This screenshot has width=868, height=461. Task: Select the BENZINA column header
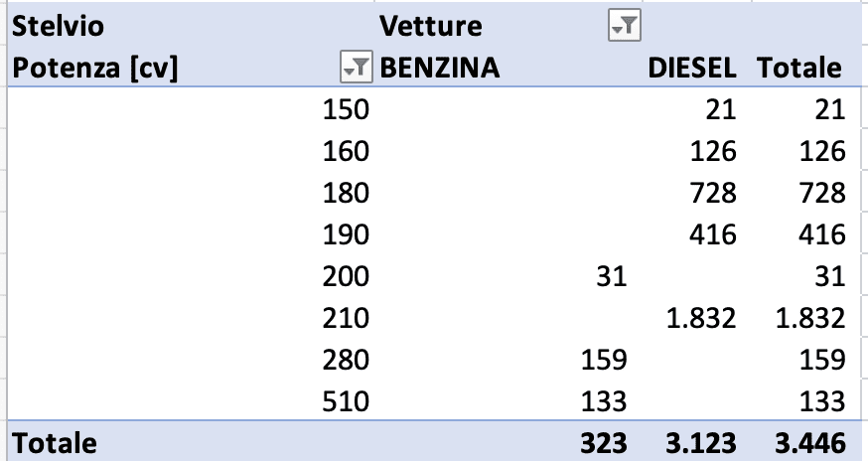(x=440, y=68)
